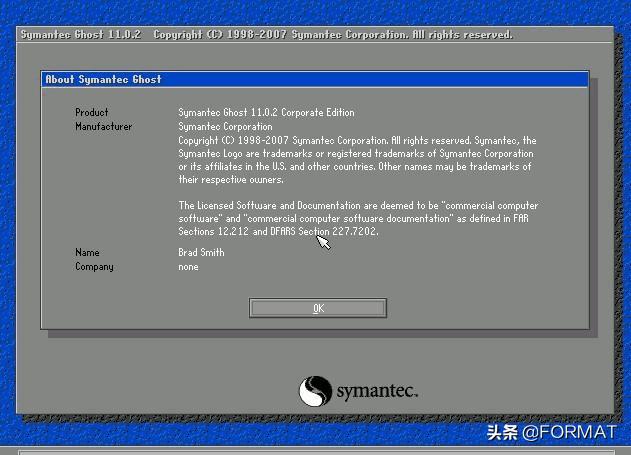Click the OK button in About dialog
The image size is (631, 455).
(x=318, y=308)
